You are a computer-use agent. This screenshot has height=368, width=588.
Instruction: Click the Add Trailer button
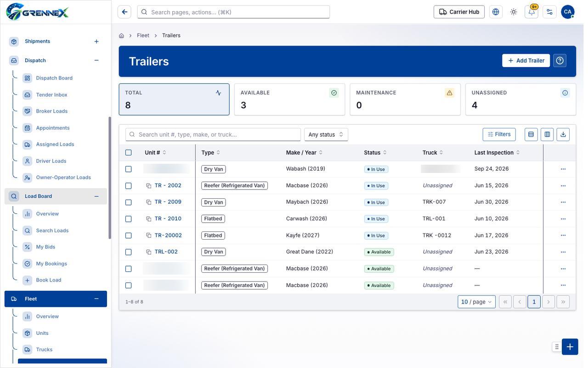[x=526, y=61]
